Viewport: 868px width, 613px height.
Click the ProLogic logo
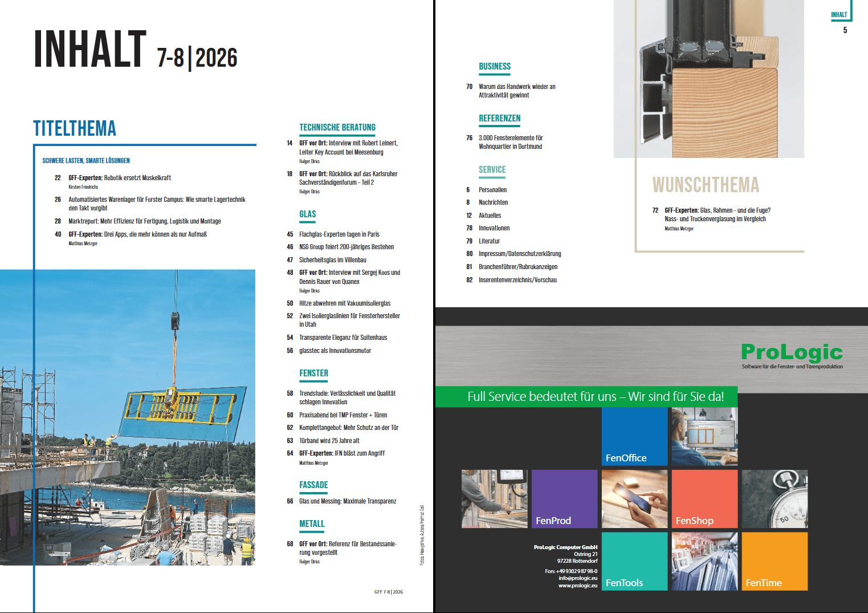click(x=792, y=355)
